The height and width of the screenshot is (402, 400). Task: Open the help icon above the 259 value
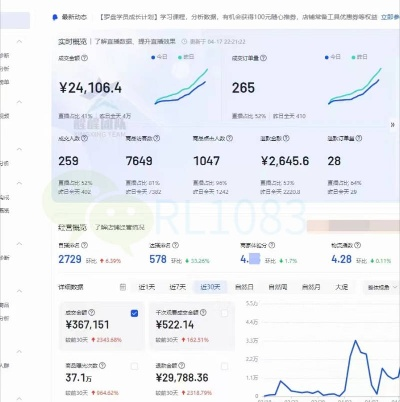84,138
